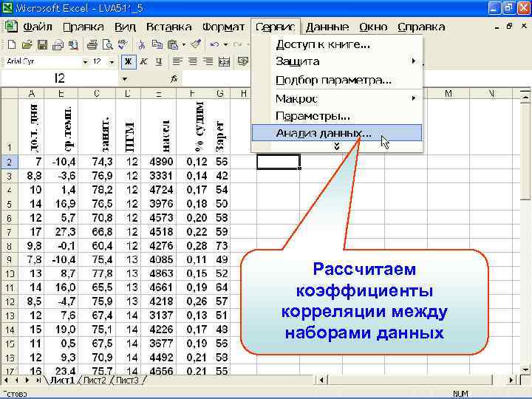Create a new workbook with New icon

click(x=12, y=44)
